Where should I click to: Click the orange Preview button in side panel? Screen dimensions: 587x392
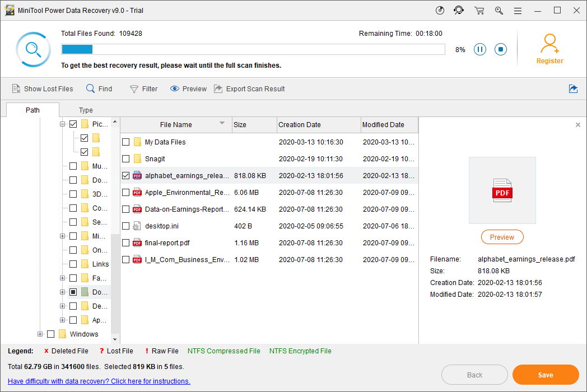502,237
